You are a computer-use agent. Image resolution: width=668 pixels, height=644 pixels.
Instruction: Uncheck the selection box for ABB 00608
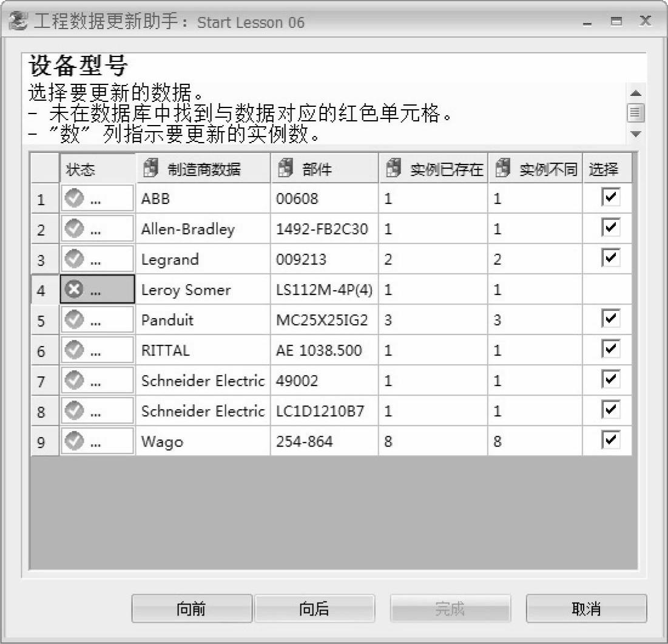point(610,197)
